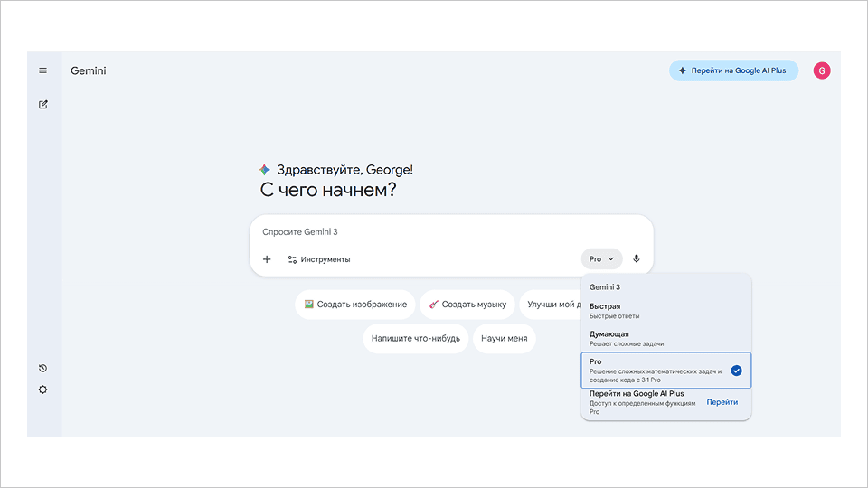Click Напишите что-нибудь suggestion chip
This screenshot has height=488, width=868.
[x=416, y=339]
